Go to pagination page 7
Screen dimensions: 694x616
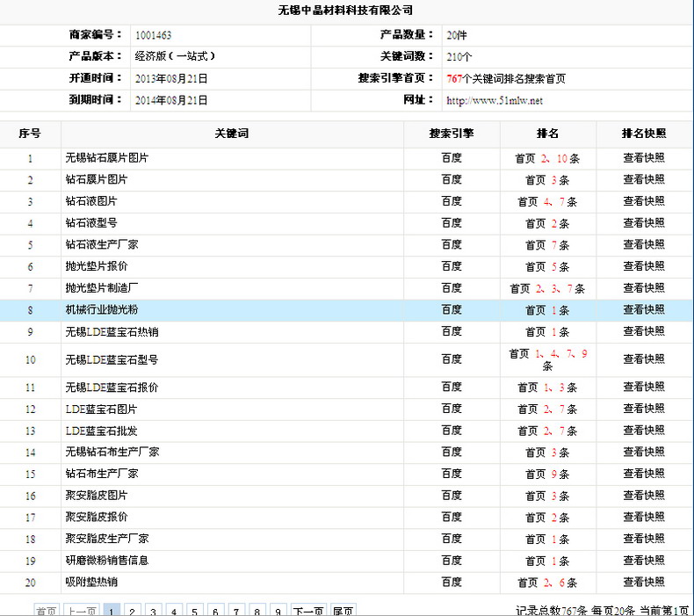coord(236,611)
